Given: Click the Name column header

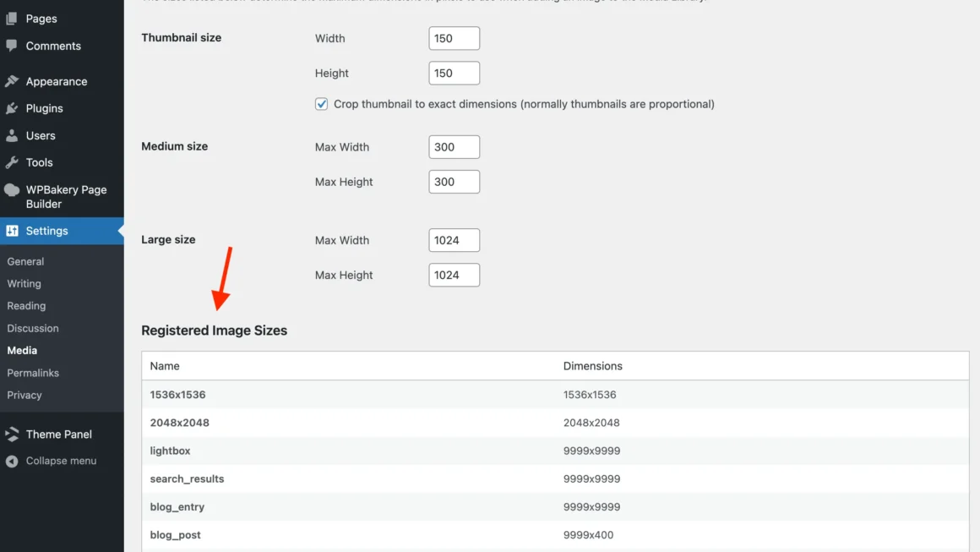Looking at the screenshot, I should point(165,366).
